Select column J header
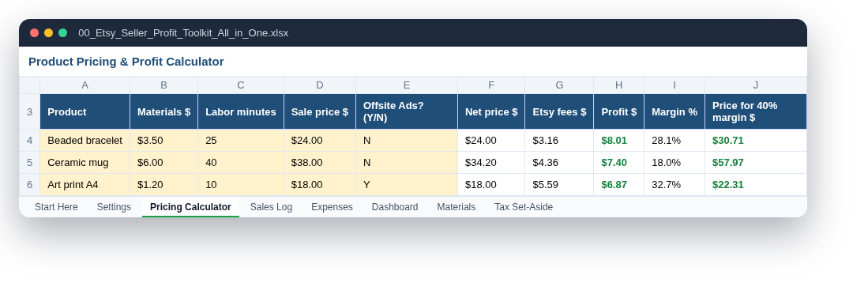 [756, 85]
